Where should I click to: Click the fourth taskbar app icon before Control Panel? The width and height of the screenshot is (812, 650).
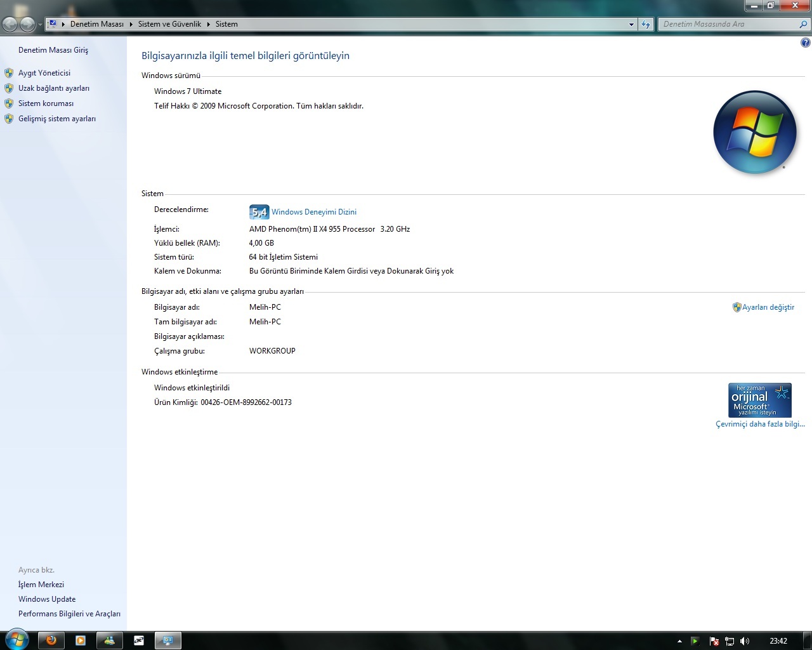[139, 640]
